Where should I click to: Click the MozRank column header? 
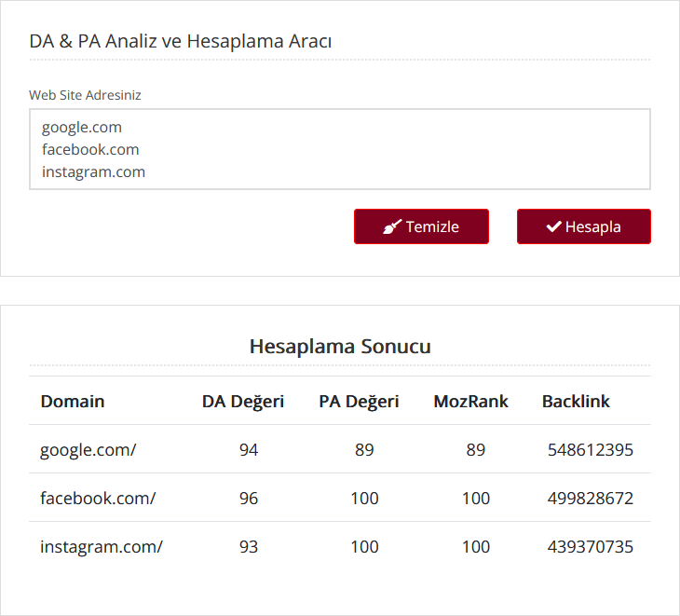pyautogui.click(x=470, y=402)
